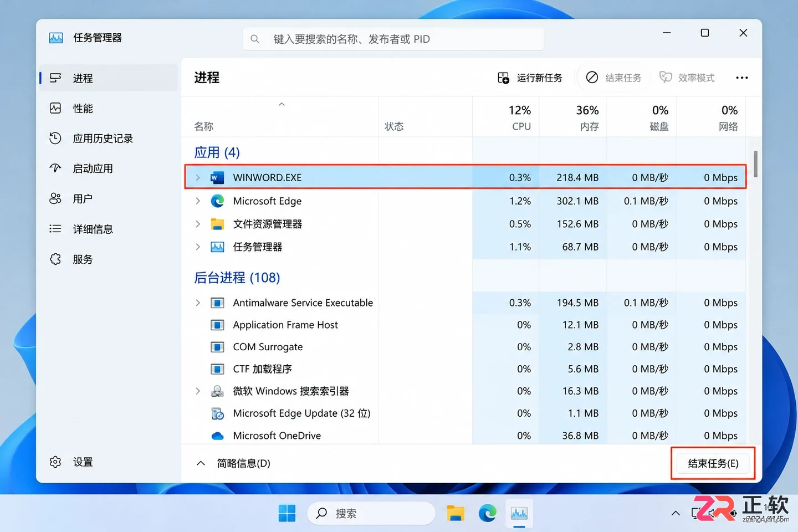This screenshot has width=798, height=532.
Task: Click the 运行新任务 run new task button
Action: 530,78
